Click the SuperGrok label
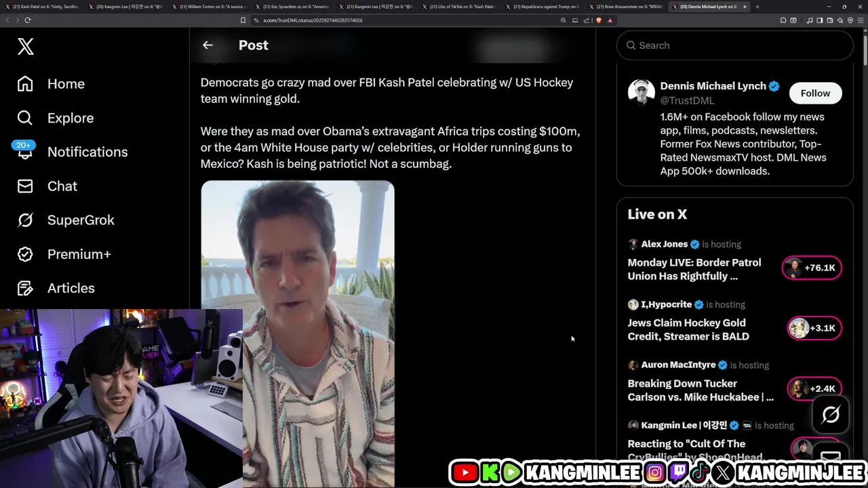The image size is (868, 488). tap(81, 220)
